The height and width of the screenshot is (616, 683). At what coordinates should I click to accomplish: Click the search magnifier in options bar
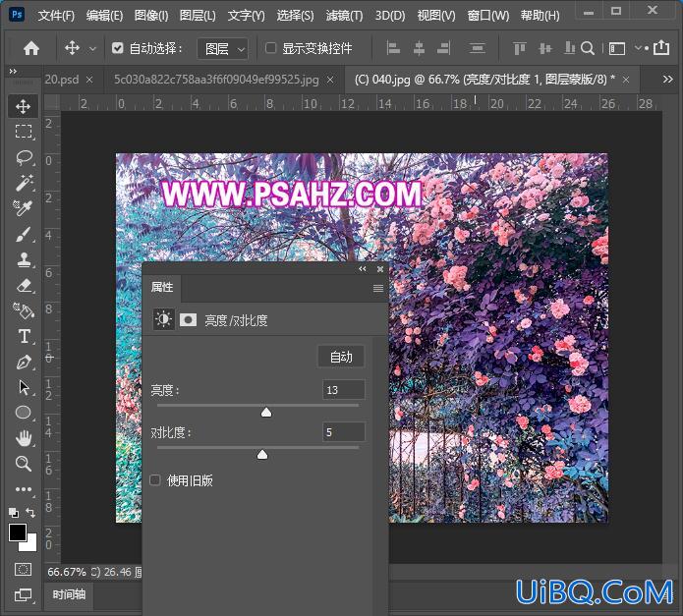588,48
